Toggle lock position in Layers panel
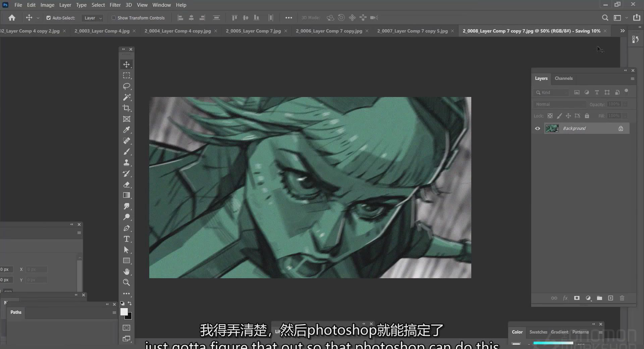This screenshot has width=644, height=349. [x=568, y=116]
